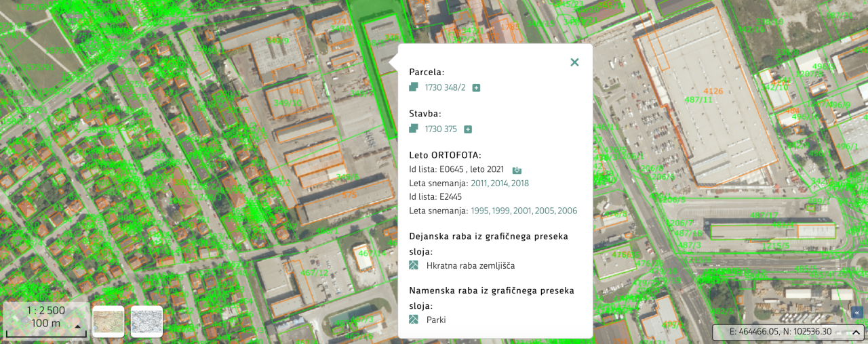Click the icon beside Parki

click(x=414, y=320)
